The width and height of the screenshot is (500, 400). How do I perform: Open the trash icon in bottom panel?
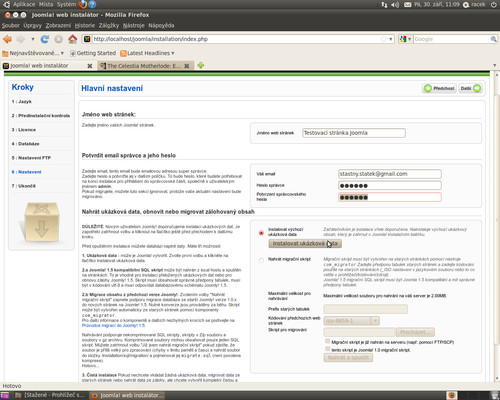495,395
